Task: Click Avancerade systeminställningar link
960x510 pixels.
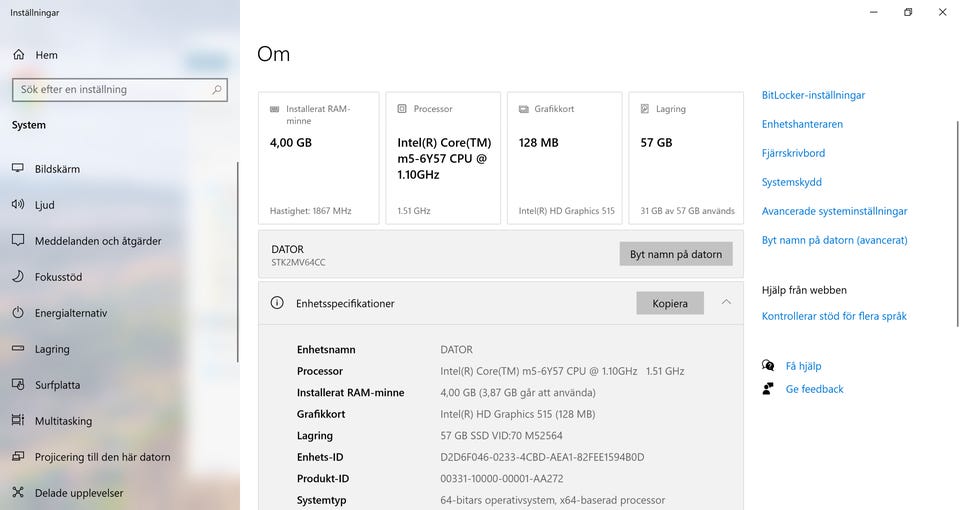Action: click(834, 211)
